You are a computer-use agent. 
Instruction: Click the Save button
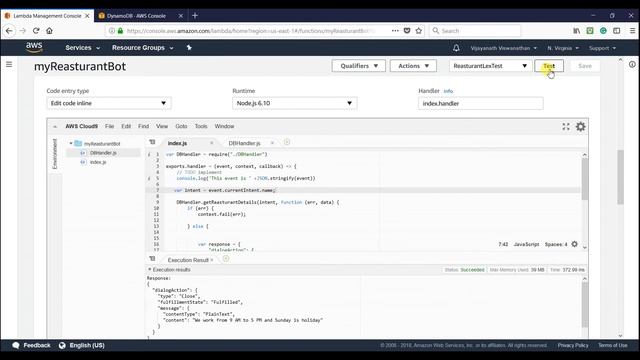[584, 66]
